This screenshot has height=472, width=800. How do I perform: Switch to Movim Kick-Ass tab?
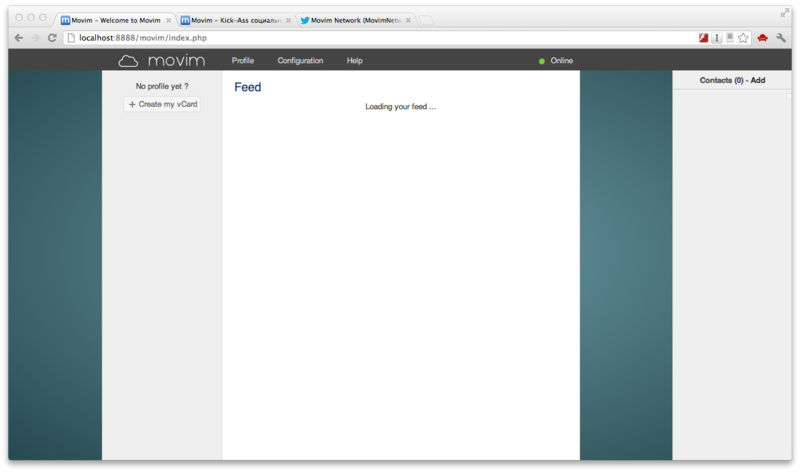(236, 20)
